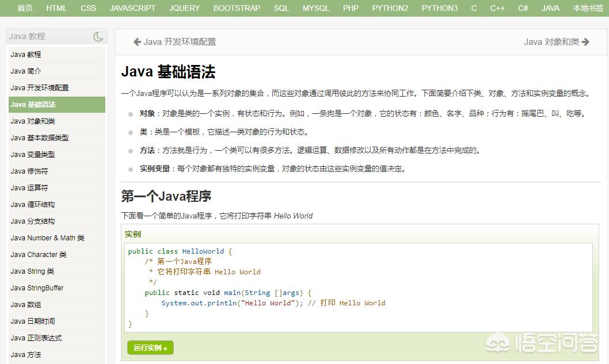Open the JAVASCRIPT menu item
The height and width of the screenshot is (364, 609).
(132, 8)
